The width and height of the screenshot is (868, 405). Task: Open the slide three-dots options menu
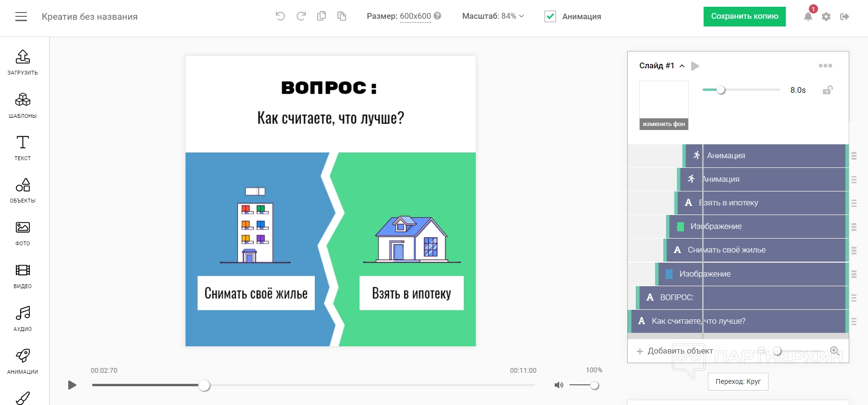(825, 66)
